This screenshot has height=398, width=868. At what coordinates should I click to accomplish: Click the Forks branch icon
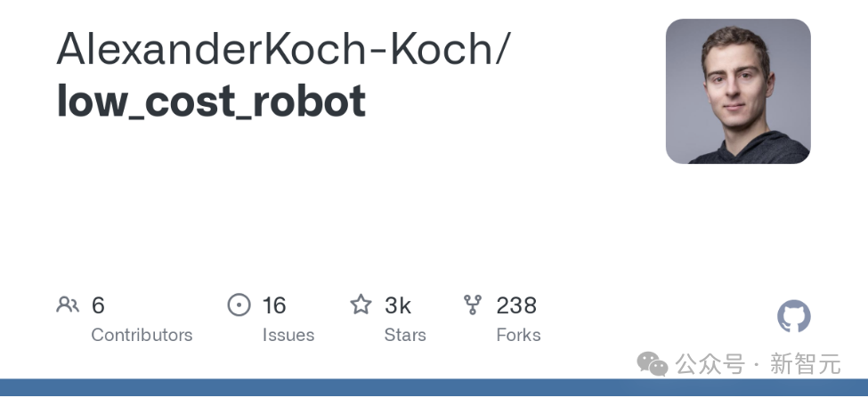[473, 305]
